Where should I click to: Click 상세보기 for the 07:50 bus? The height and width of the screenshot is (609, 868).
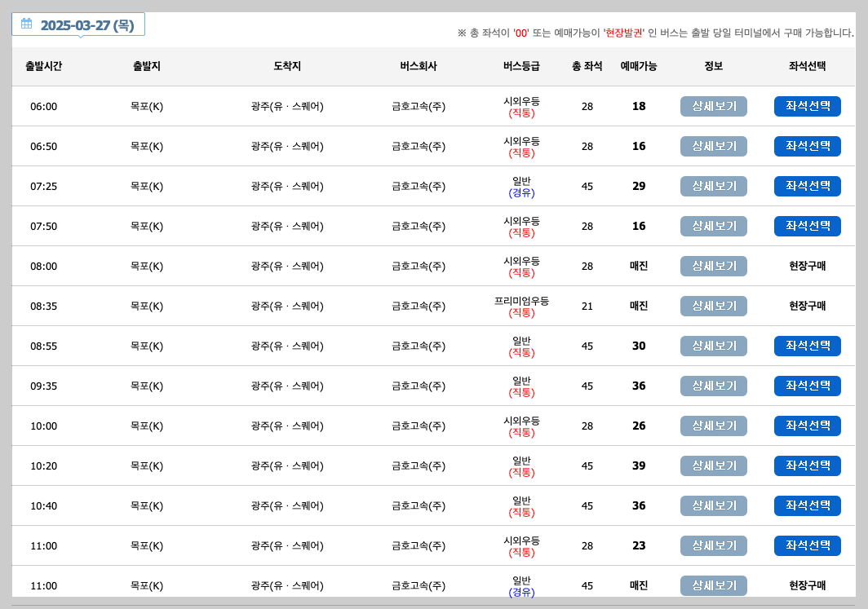pyautogui.click(x=713, y=226)
